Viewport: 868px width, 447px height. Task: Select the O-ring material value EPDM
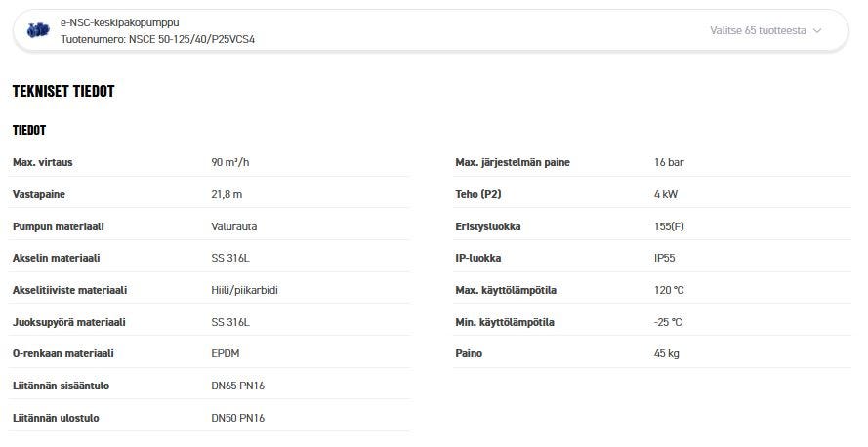tap(226, 353)
